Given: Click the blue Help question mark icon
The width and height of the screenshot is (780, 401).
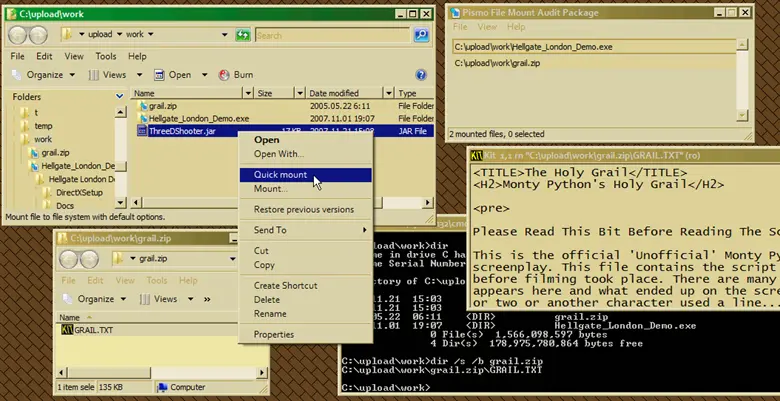Looking at the screenshot, I should click(420, 75).
